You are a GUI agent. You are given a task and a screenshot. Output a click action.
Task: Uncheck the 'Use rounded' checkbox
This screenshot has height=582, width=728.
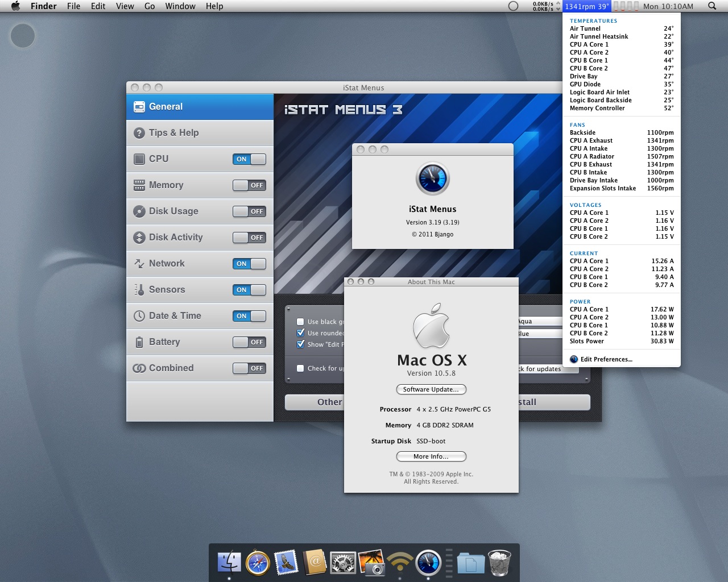pos(300,333)
